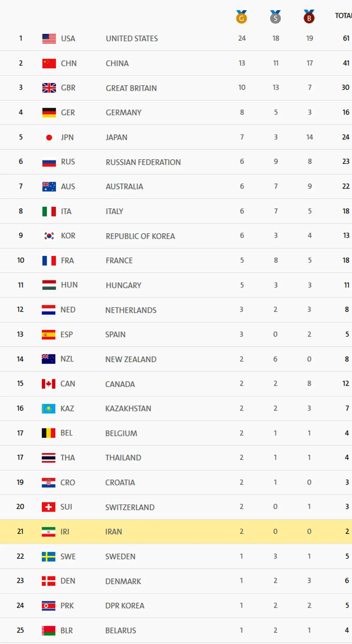Click the Iran flag icon

(48, 532)
